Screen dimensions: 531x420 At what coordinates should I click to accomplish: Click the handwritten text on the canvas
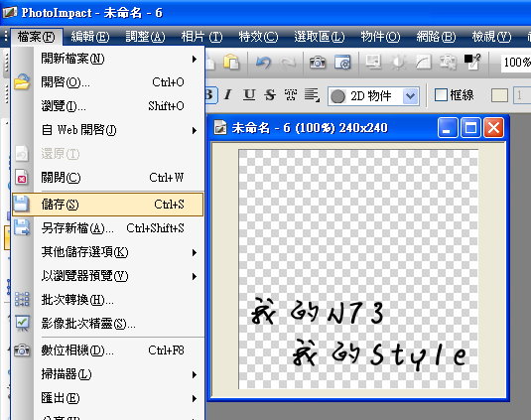[x=358, y=334]
